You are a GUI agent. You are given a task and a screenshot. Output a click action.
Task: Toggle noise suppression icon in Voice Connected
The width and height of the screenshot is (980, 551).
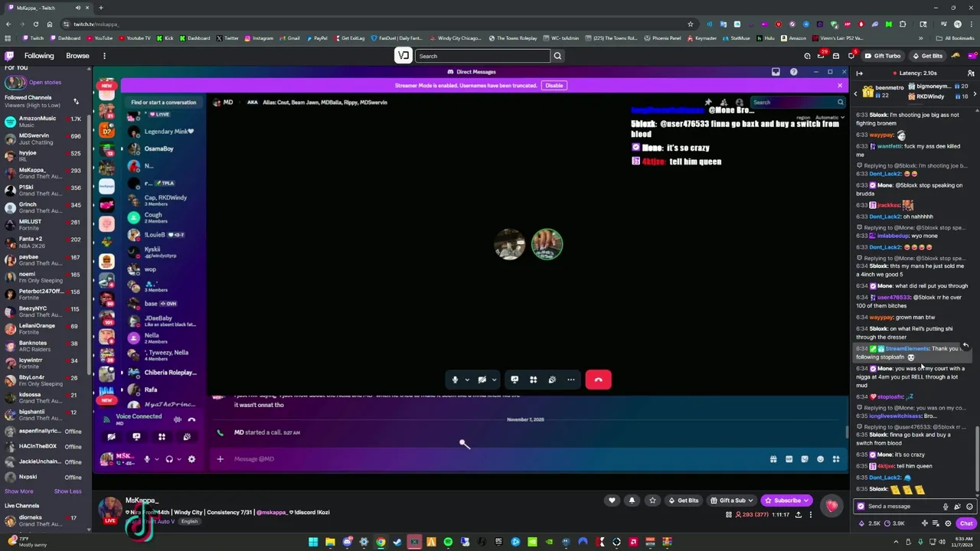[x=177, y=419]
